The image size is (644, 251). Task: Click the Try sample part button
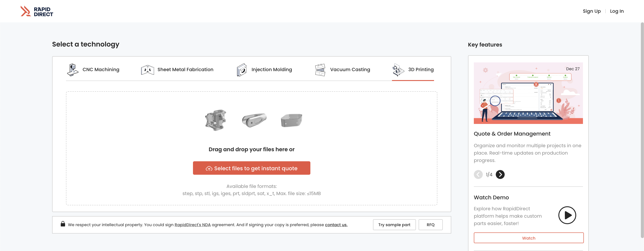[x=394, y=225]
